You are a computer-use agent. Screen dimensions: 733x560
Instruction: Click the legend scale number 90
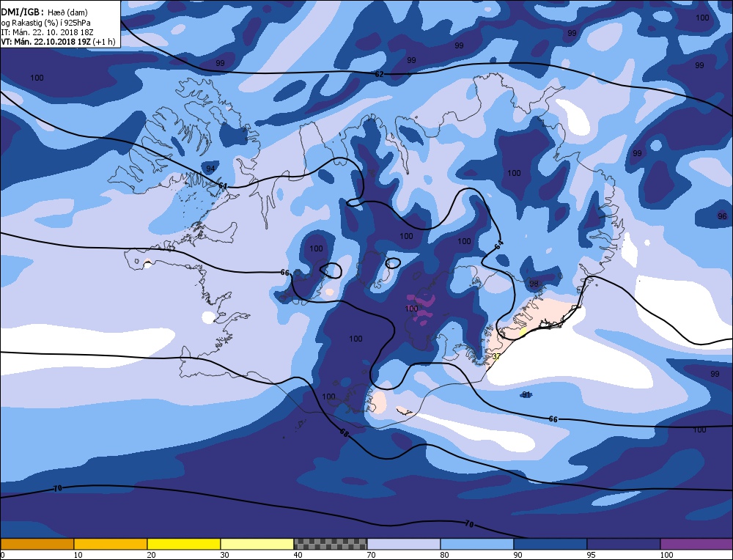(518, 555)
